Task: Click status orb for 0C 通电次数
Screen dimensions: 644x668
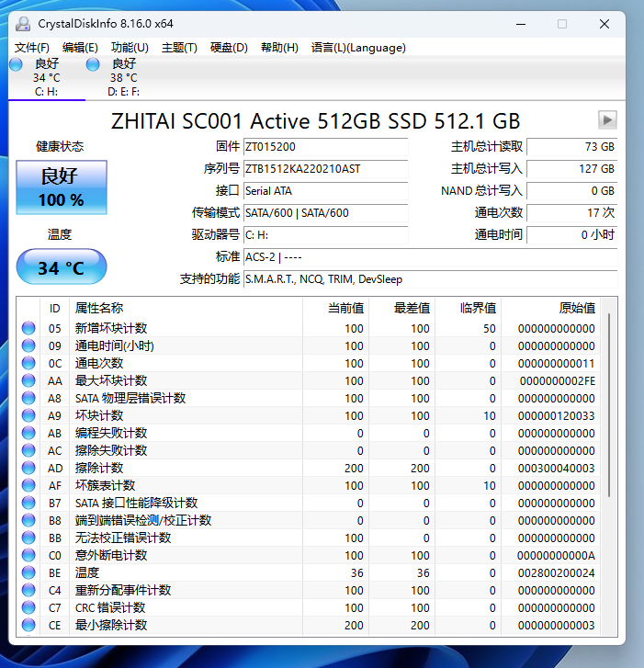Action: [x=28, y=363]
